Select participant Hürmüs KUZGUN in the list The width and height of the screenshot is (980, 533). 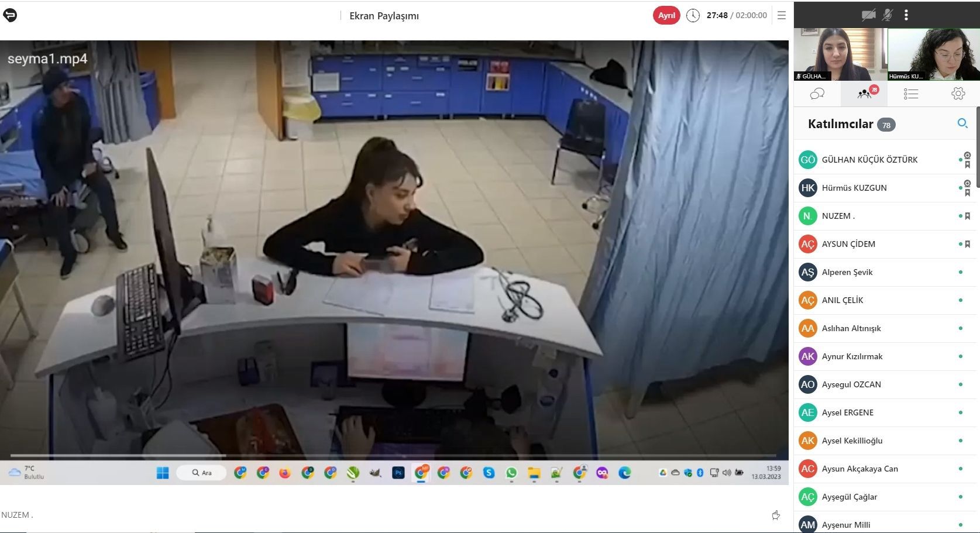click(x=854, y=188)
